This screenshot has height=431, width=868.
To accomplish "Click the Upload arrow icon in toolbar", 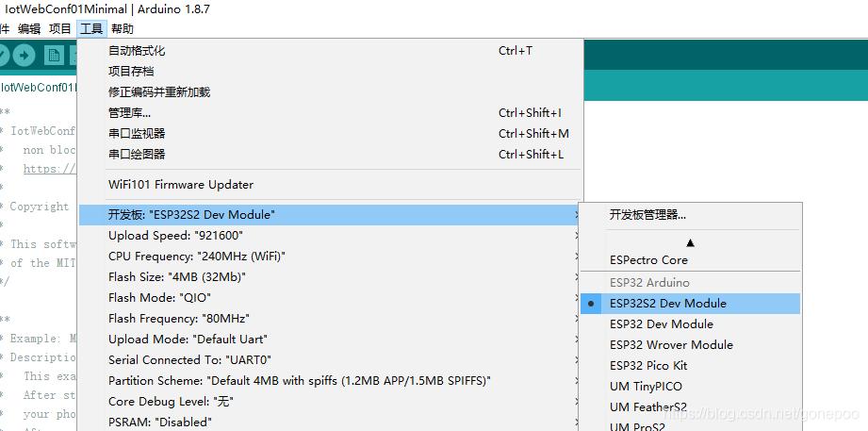I will (x=24, y=55).
